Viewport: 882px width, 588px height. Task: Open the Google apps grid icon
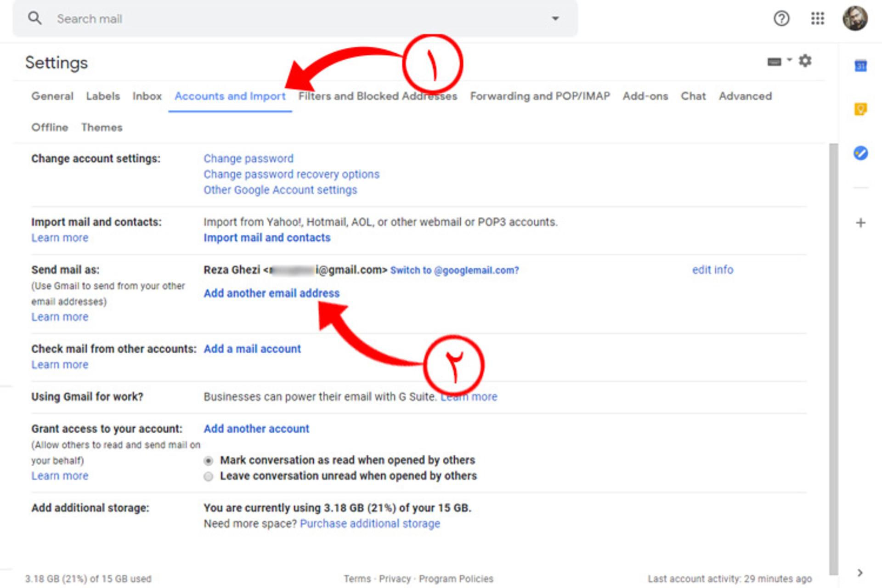point(818,19)
